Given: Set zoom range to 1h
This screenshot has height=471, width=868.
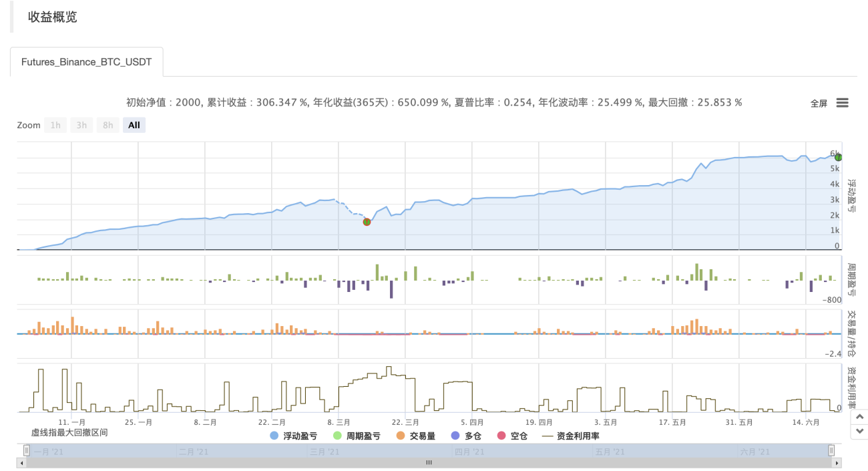Looking at the screenshot, I should tap(55, 125).
